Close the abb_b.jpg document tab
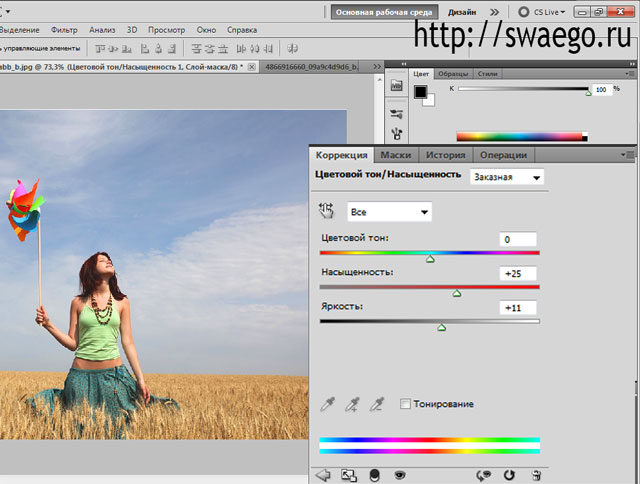Viewport: 640px width, 484px height. pos(252,67)
